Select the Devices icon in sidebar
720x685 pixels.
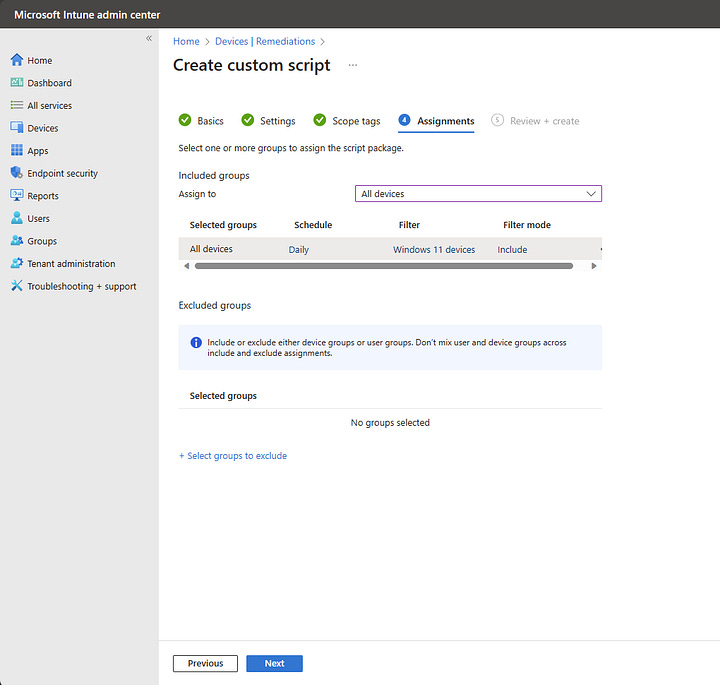17,127
